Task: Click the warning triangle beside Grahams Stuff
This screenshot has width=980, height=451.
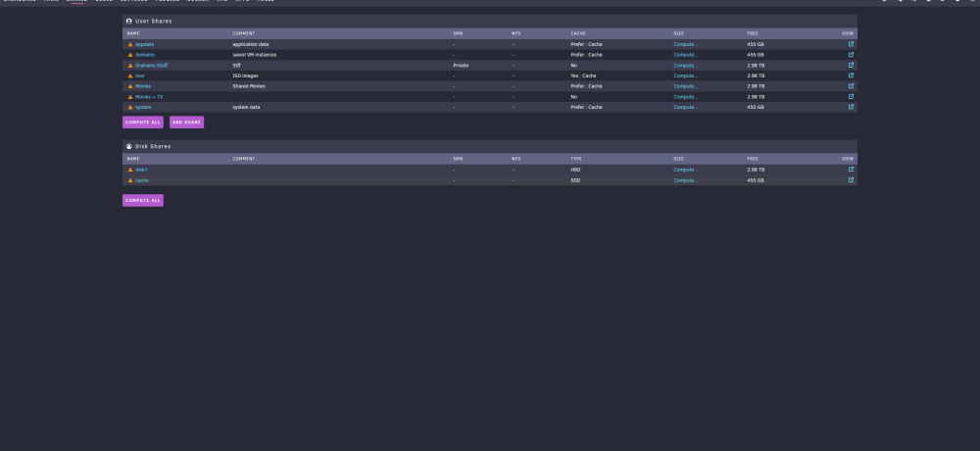Action: (130, 65)
